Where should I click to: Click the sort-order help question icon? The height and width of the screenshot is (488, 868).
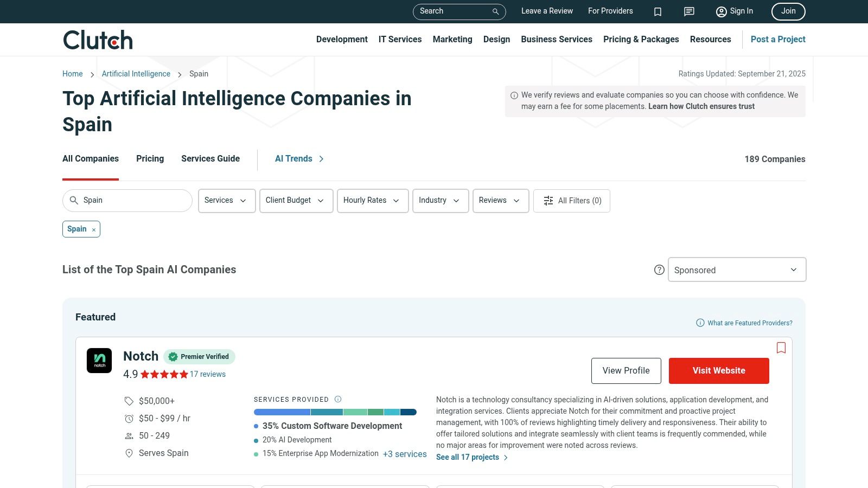(659, 269)
